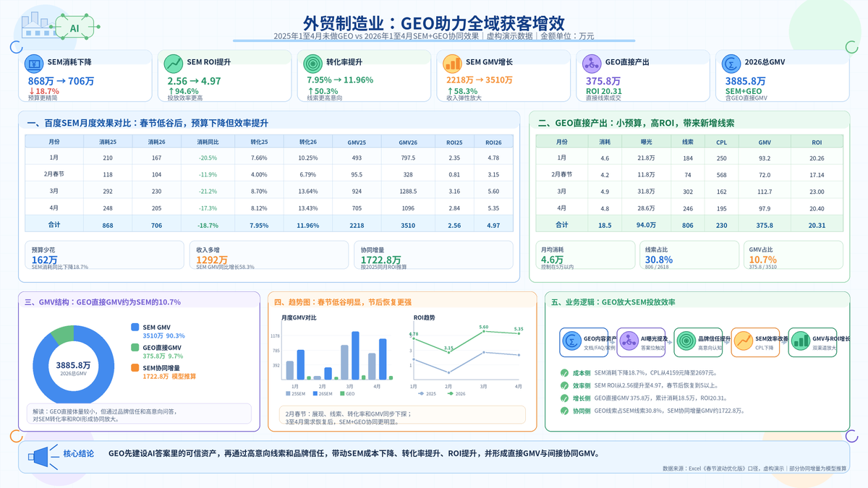Click the network icon on GEO直接产出 card
Image resolution: width=868 pixels, height=488 pixels.
point(592,64)
